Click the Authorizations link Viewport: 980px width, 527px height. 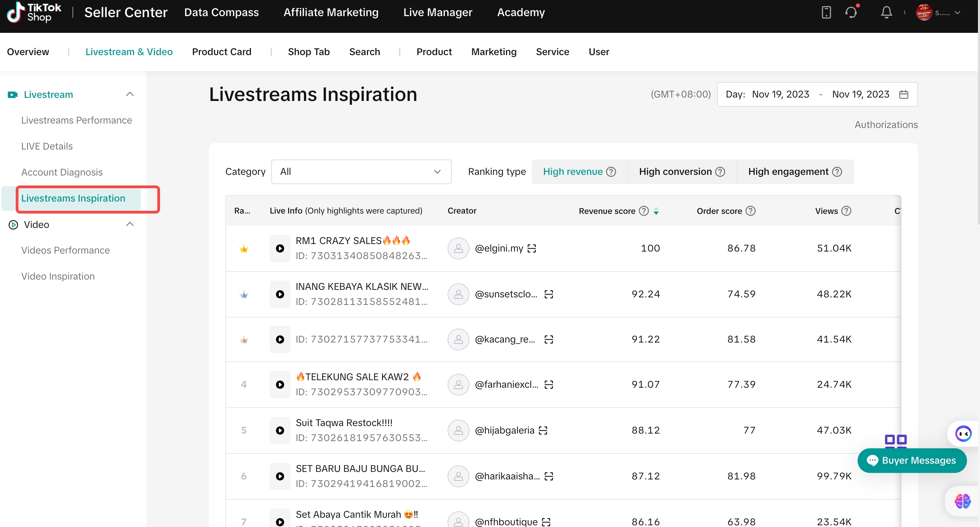[x=886, y=125]
